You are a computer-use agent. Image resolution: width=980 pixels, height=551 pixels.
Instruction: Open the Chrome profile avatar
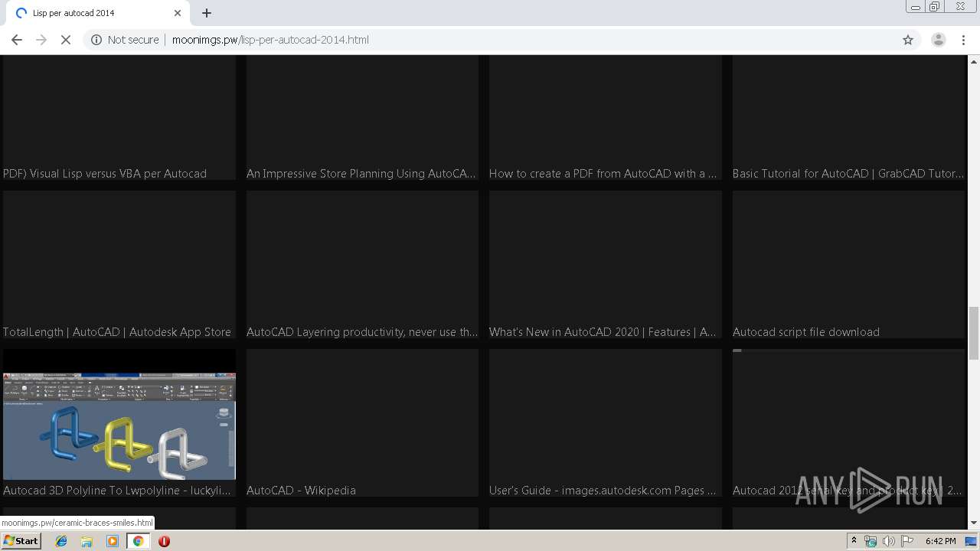pos(938,40)
